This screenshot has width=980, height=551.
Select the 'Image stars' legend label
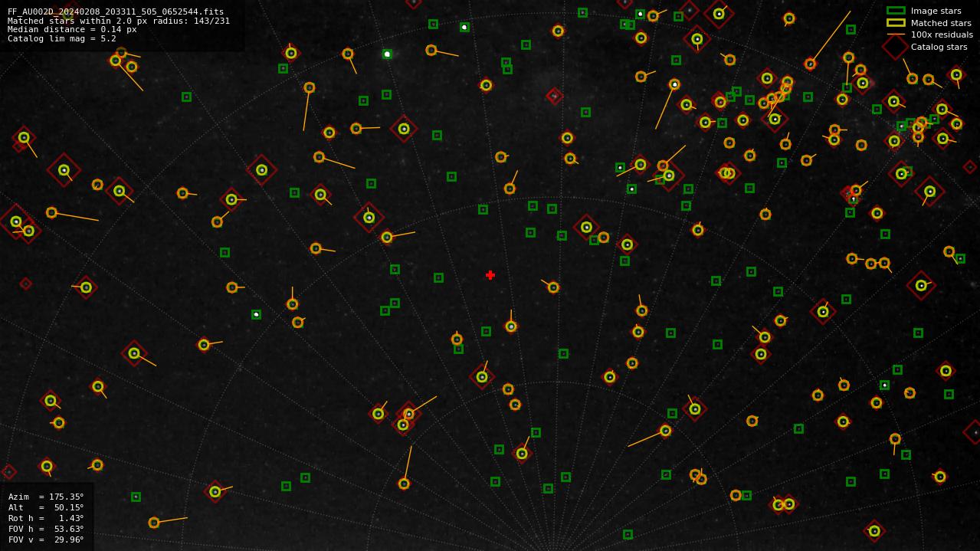click(x=936, y=11)
